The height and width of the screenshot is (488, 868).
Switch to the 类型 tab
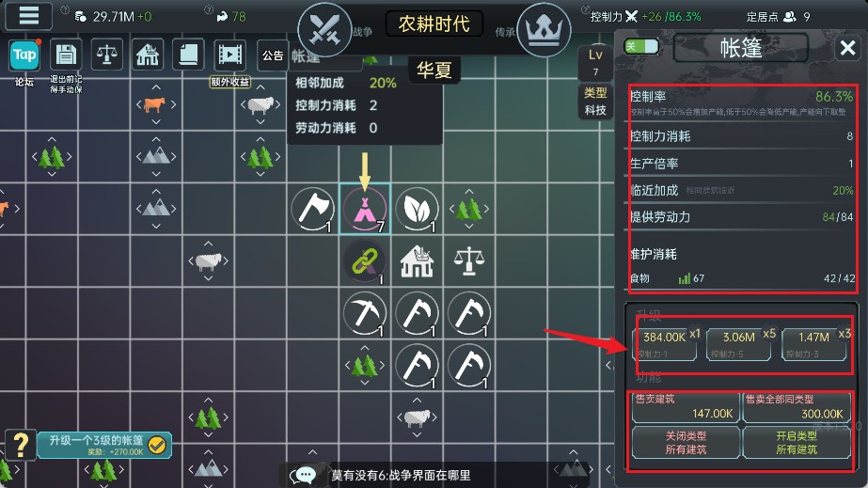595,92
